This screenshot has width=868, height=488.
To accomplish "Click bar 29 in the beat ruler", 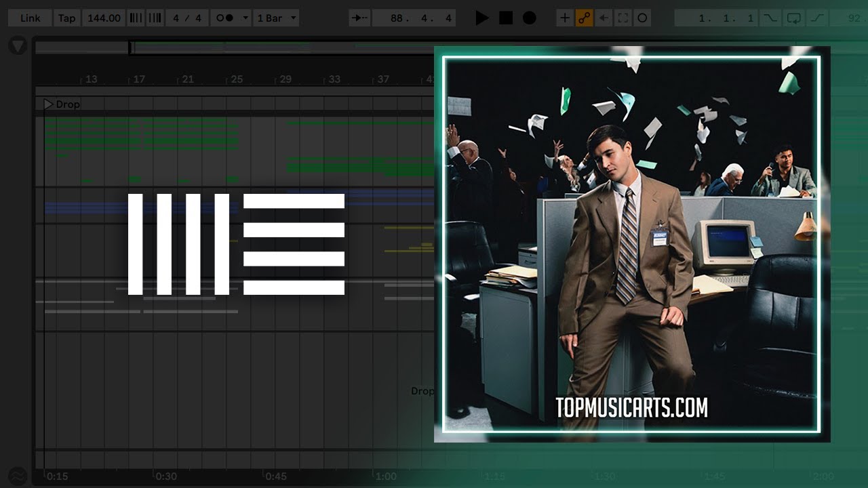I will pyautogui.click(x=285, y=79).
